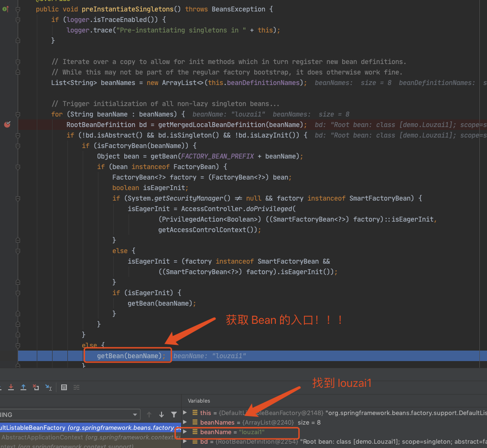Click the Run to Cursor icon
Image resolution: width=487 pixels, height=448 pixels.
pos(48,387)
